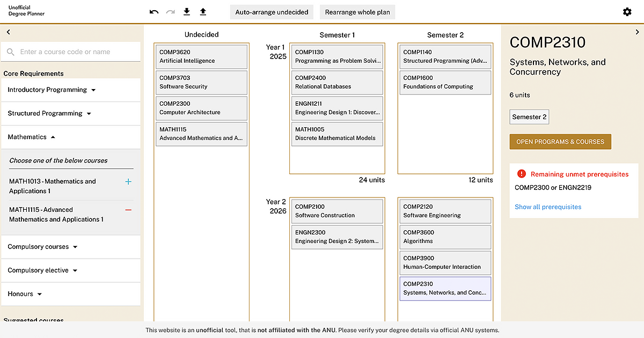
Task: Remove MATH1115 using the minus icon
Action: click(128, 210)
